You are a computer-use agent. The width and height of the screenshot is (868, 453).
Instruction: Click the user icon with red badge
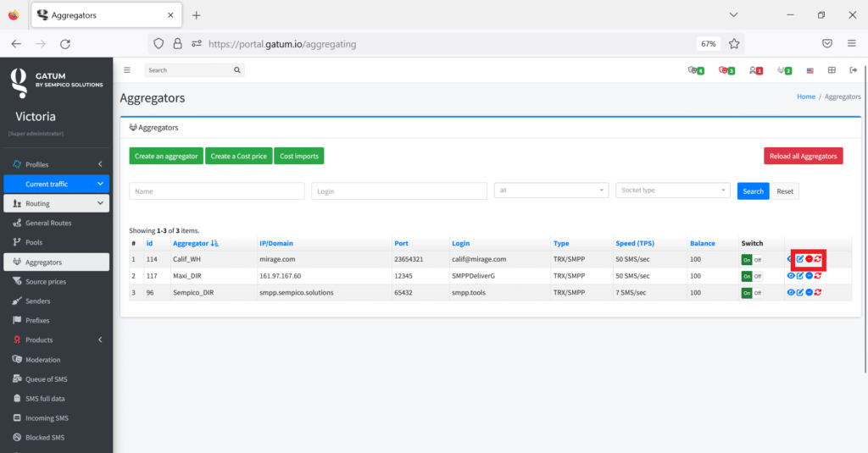pos(755,70)
